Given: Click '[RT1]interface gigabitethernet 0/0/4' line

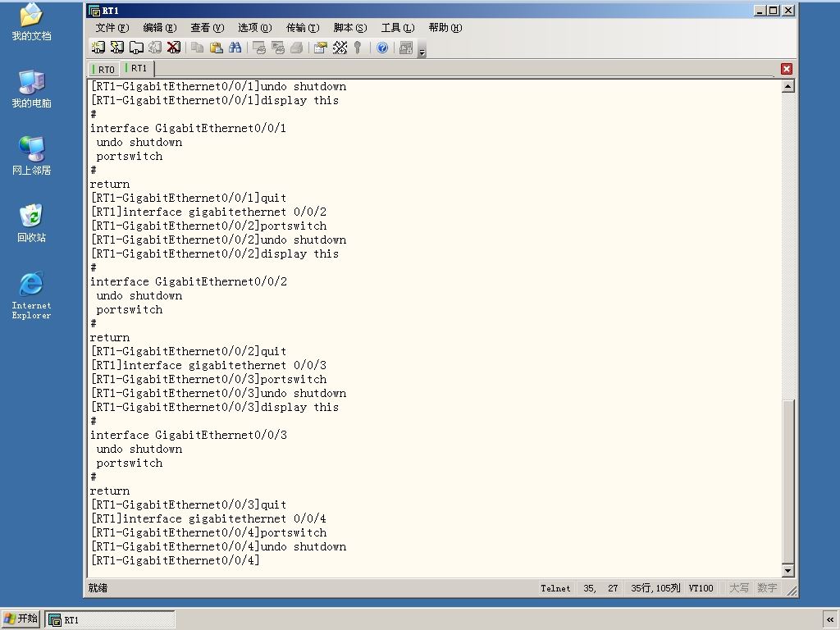Looking at the screenshot, I should (x=208, y=518).
